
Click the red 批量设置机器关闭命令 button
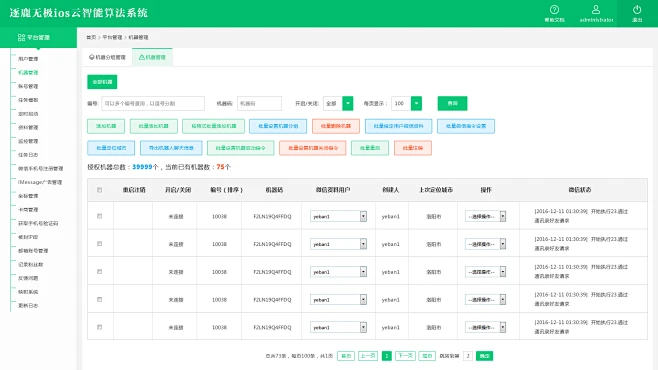pyautogui.click(x=313, y=148)
